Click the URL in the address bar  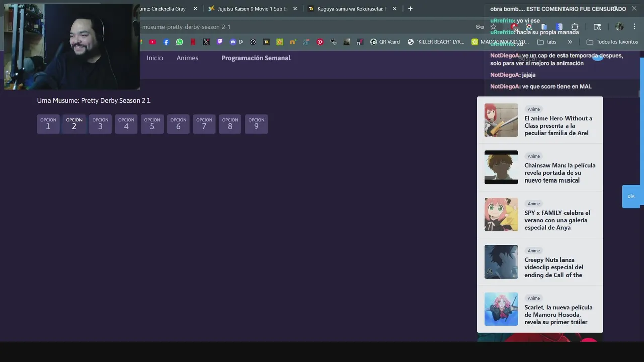pos(185,27)
